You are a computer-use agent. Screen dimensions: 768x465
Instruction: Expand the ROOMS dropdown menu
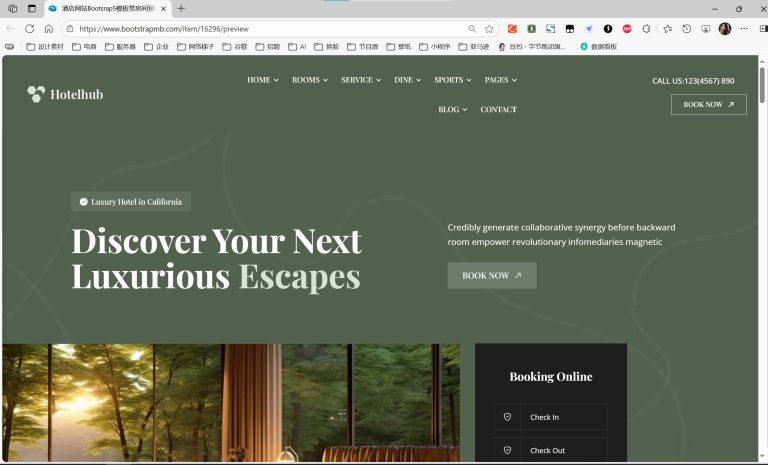coord(310,80)
